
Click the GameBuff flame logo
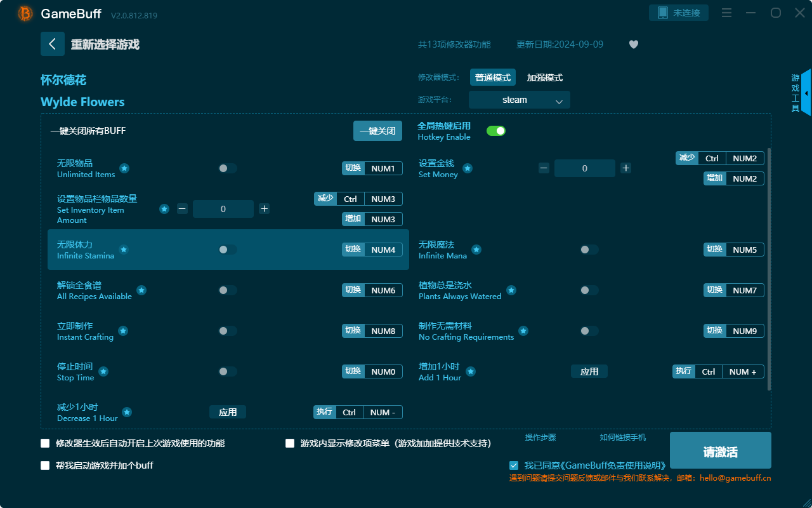(25, 13)
